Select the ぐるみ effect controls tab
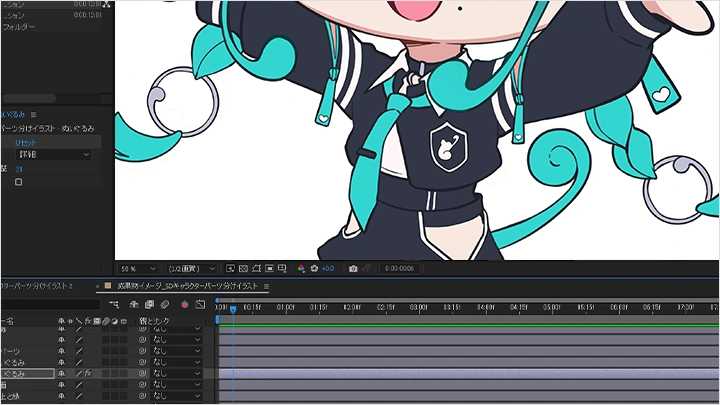Image resolution: width=720 pixels, height=405 pixels. (13, 114)
